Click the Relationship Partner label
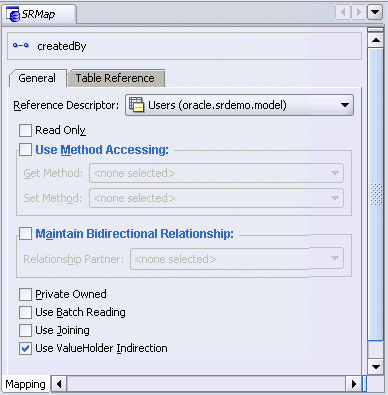This screenshot has height=395, width=388. 73,259
